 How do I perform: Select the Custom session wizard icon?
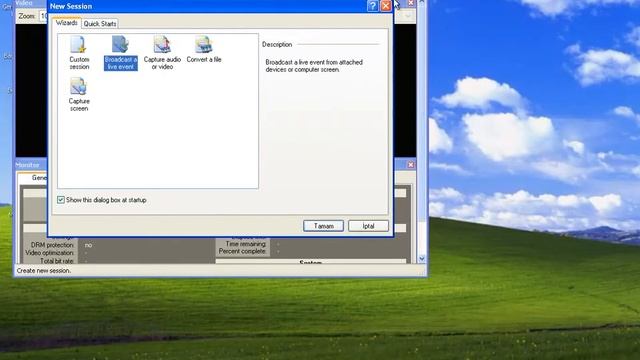click(x=79, y=52)
